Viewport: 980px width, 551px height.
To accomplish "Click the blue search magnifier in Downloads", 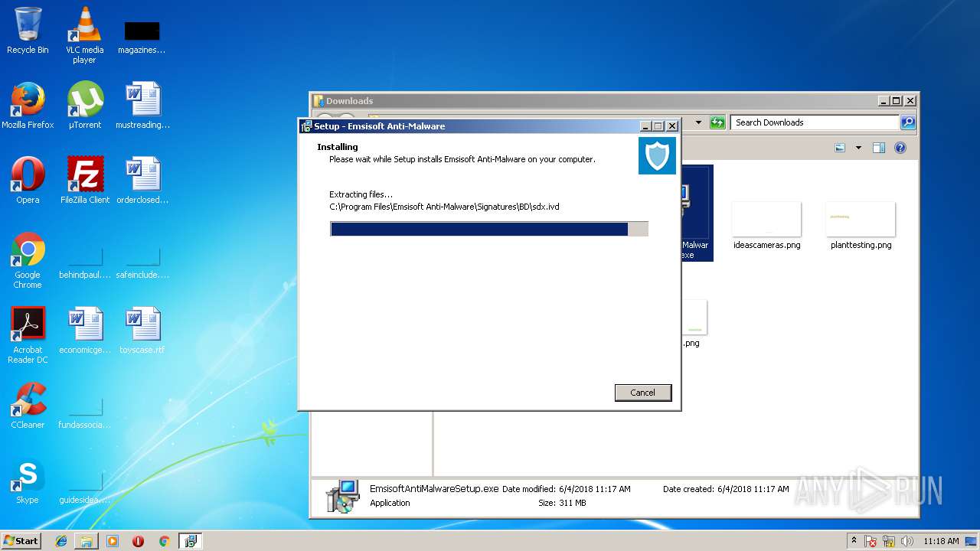I will coord(908,122).
